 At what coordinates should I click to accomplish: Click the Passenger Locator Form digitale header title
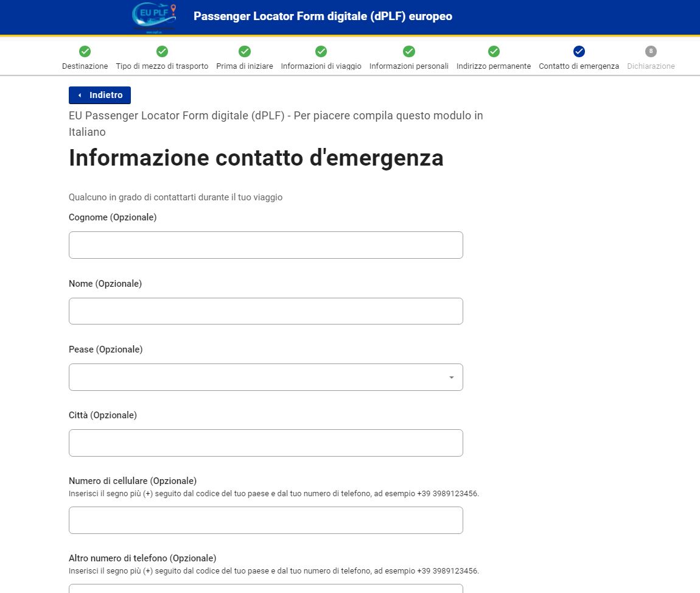[x=323, y=16]
